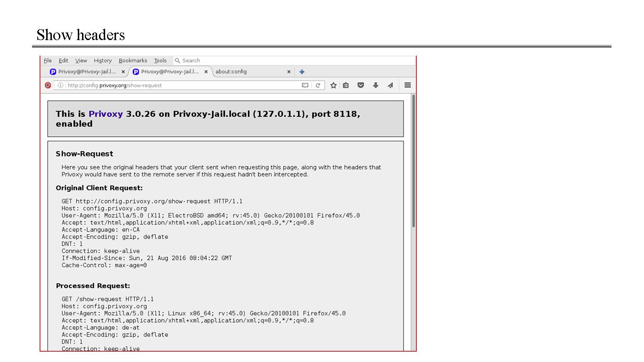Click the Search box in menu bar
Image resolution: width=644 pixels, height=362 pixels.
click(x=293, y=60)
